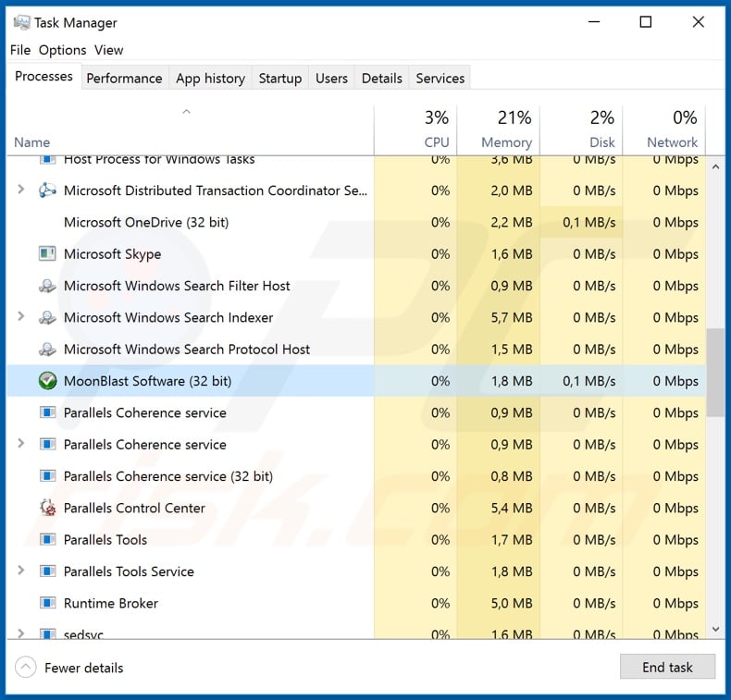This screenshot has width=731, height=700.
Task: Switch to the Users tab
Action: (331, 79)
